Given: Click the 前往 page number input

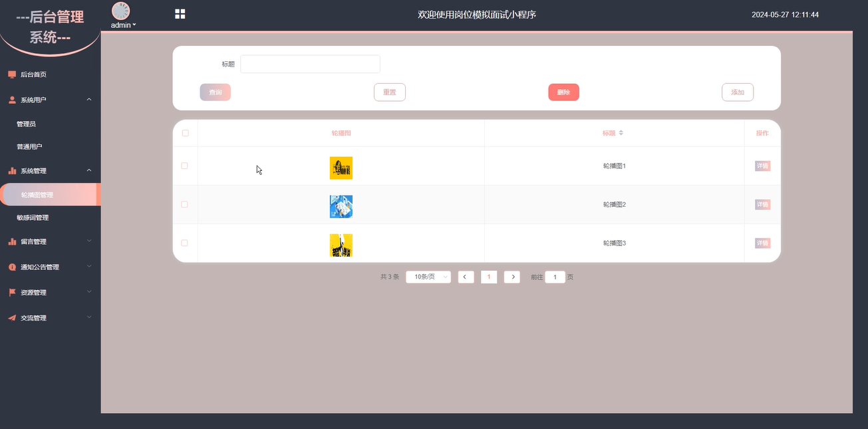Looking at the screenshot, I should [555, 277].
